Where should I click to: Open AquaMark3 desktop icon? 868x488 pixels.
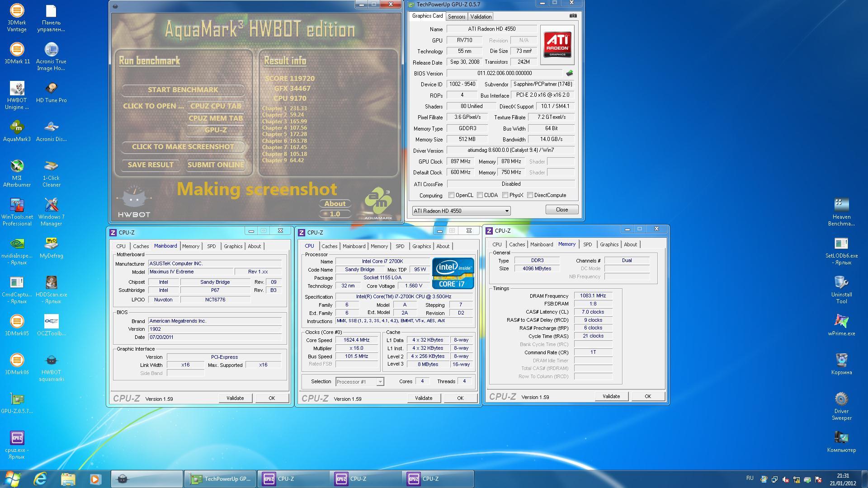click(x=17, y=131)
